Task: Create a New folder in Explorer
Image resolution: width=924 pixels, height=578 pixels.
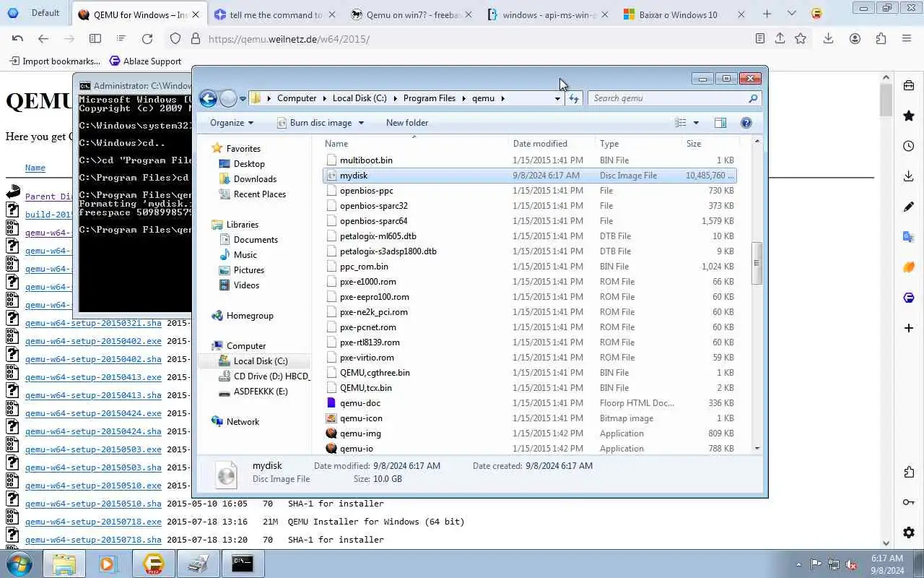Action: [407, 123]
